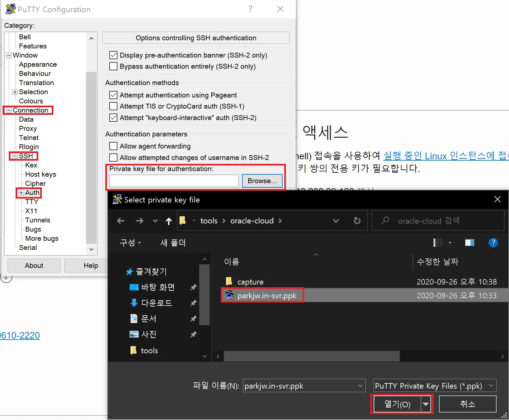Click the Pictures (사진) icon
The image size is (509, 420).
134,334
